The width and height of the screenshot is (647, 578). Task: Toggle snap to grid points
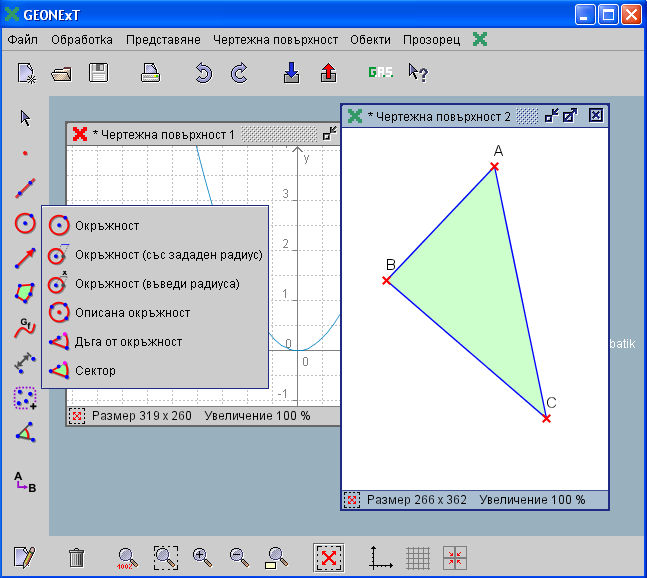tap(455, 558)
